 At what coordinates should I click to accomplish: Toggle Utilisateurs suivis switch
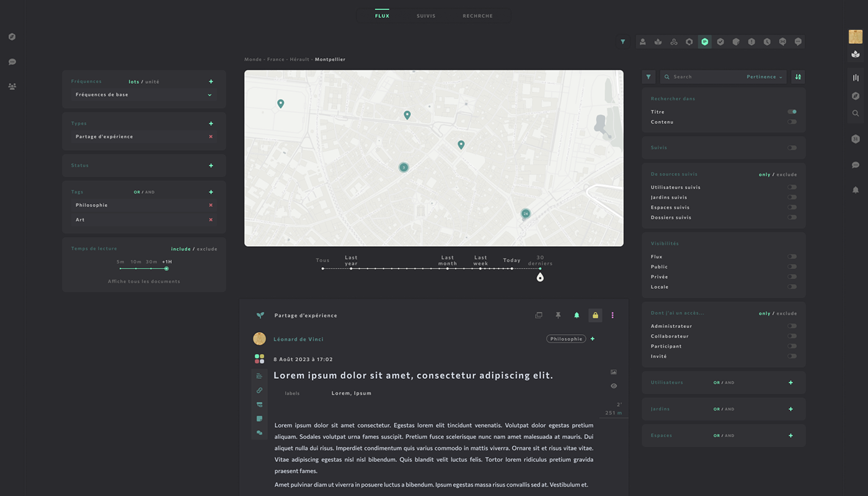[792, 187]
